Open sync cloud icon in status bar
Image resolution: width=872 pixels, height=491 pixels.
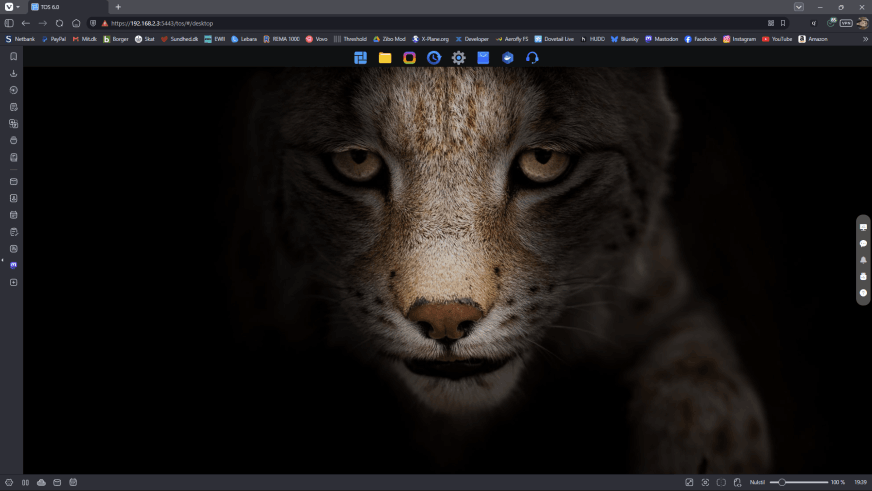[x=41, y=483]
